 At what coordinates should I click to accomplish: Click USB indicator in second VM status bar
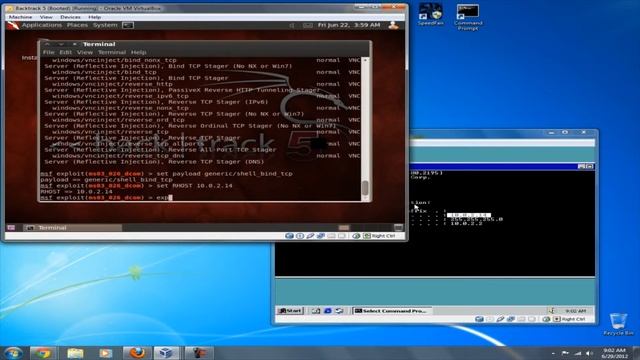click(500, 319)
